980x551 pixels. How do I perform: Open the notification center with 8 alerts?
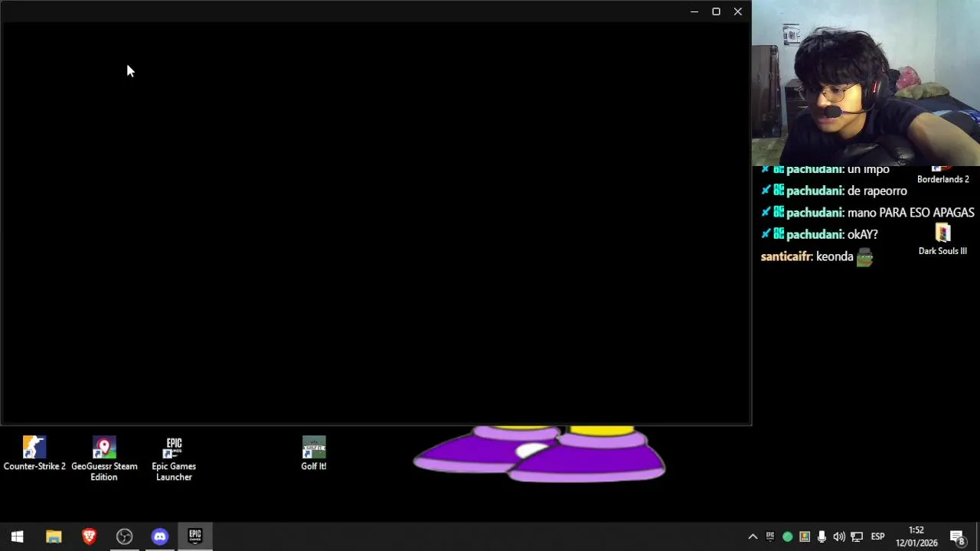tap(957, 536)
